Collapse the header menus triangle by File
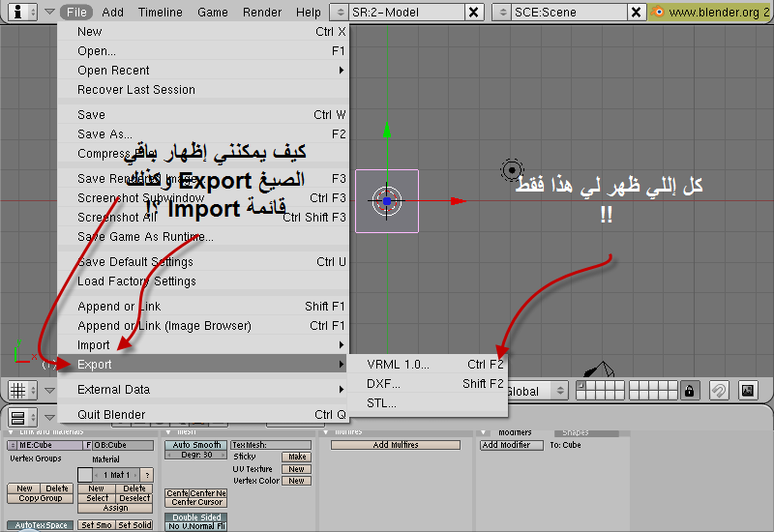Viewport: 774px width, 532px height. [49, 12]
